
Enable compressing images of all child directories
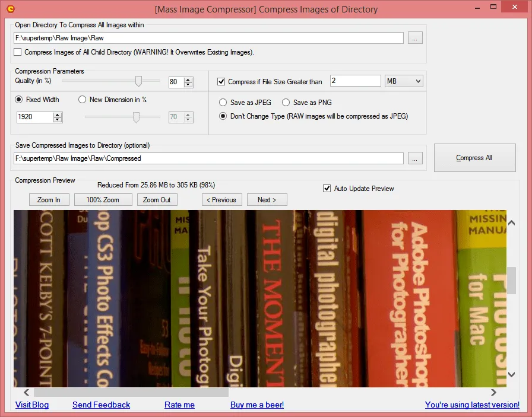(x=17, y=52)
